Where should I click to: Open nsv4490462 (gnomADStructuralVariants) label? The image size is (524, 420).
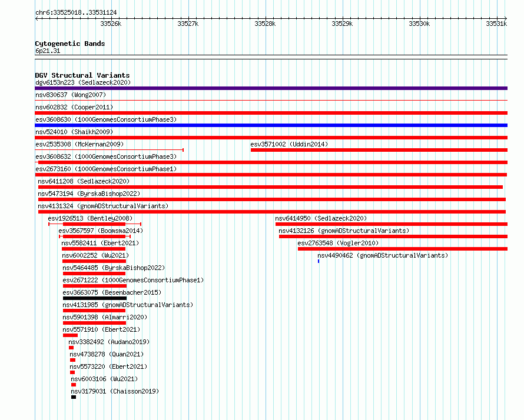click(x=383, y=255)
